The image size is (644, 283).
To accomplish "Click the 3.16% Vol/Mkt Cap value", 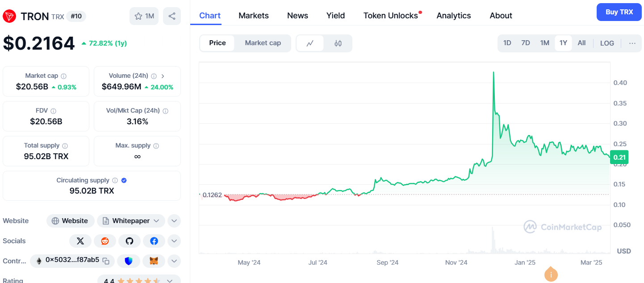I will [x=138, y=122].
